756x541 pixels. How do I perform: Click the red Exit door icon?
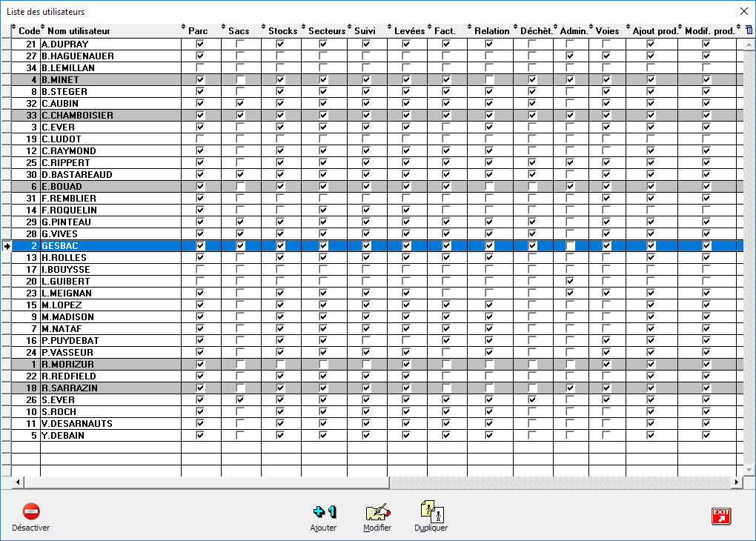(x=720, y=516)
